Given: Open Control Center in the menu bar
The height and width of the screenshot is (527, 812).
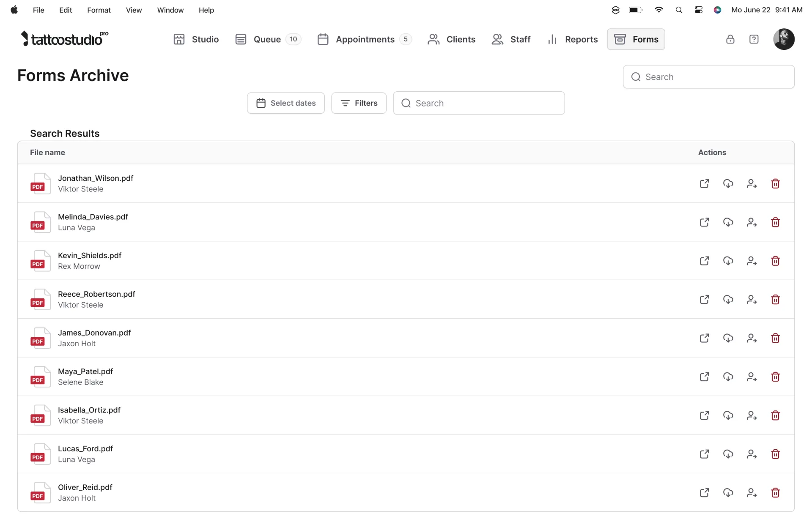Looking at the screenshot, I should (x=698, y=10).
